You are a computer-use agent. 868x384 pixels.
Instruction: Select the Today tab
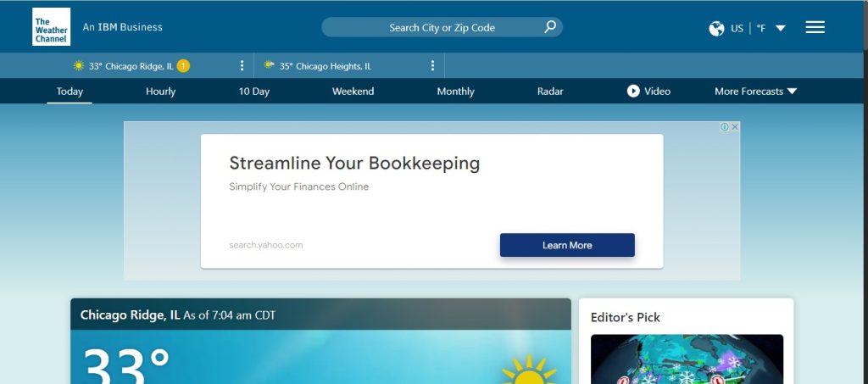point(70,92)
